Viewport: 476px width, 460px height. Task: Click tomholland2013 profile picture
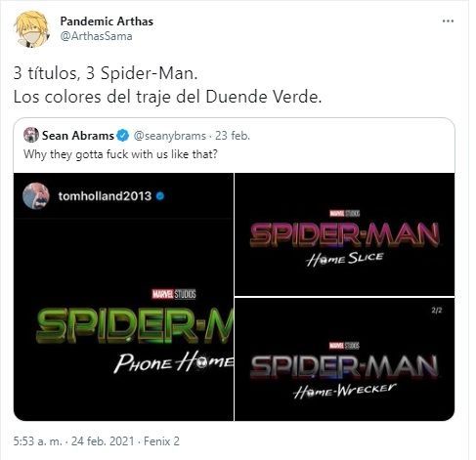click(x=36, y=196)
